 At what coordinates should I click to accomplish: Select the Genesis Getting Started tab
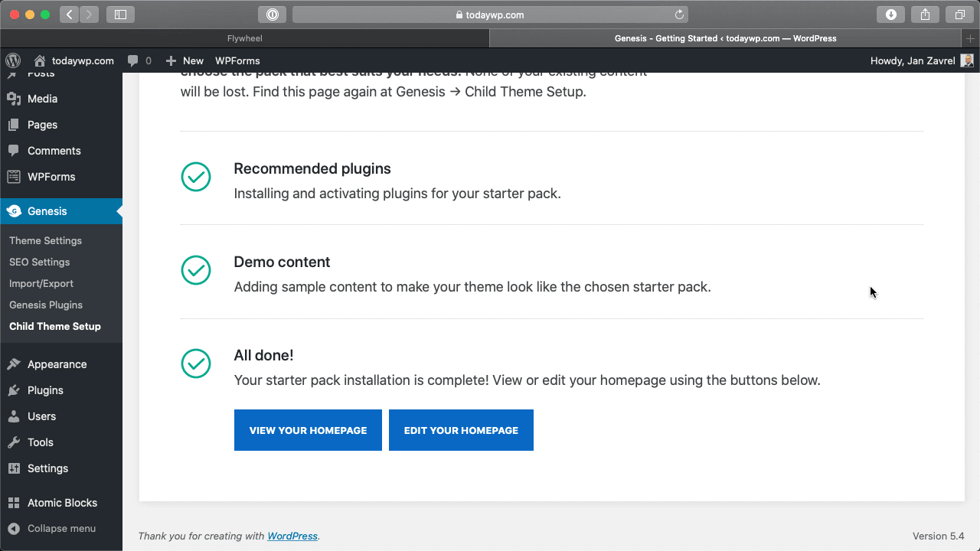(x=725, y=38)
